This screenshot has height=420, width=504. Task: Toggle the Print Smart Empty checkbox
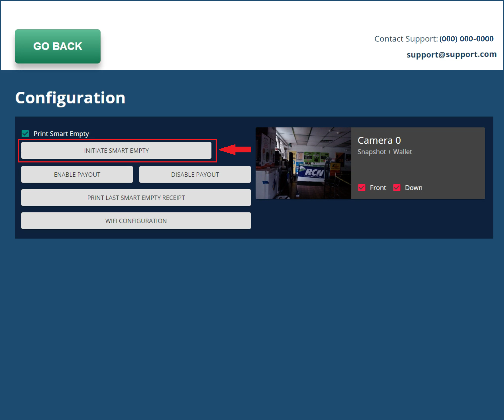tap(25, 134)
